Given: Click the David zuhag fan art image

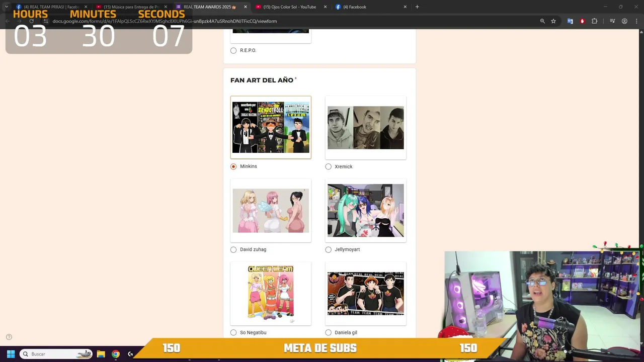Looking at the screenshot, I should pos(271,211).
